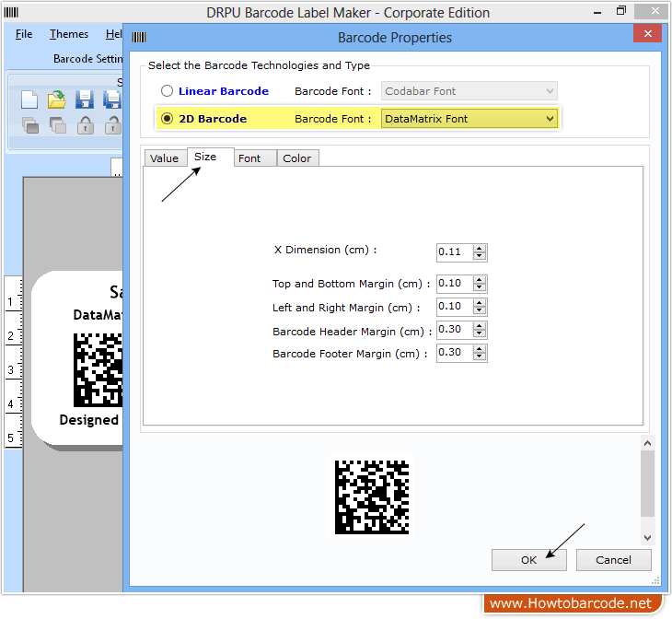
Task: Click the barcode app icon in main title bar
Action: click(11, 13)
